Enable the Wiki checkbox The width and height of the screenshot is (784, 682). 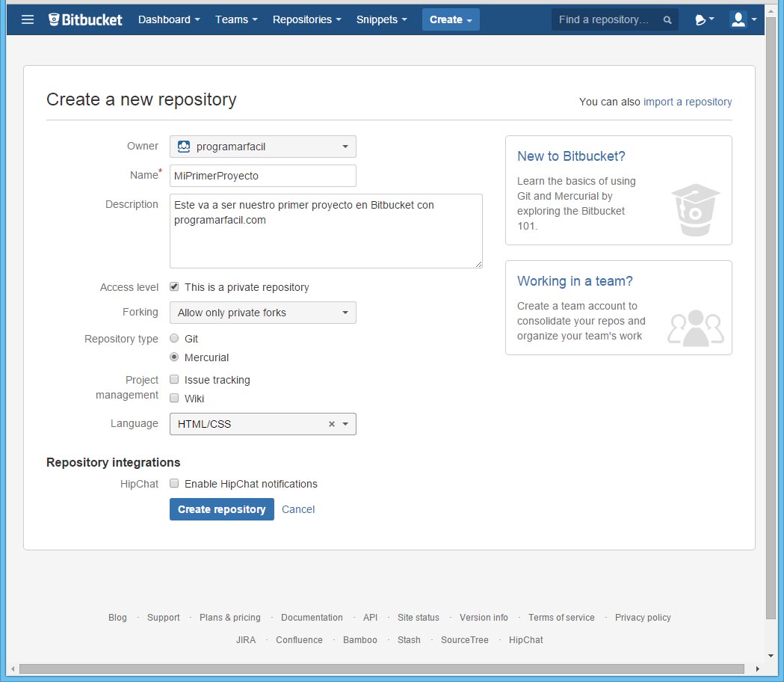click(x=174, y=399)
